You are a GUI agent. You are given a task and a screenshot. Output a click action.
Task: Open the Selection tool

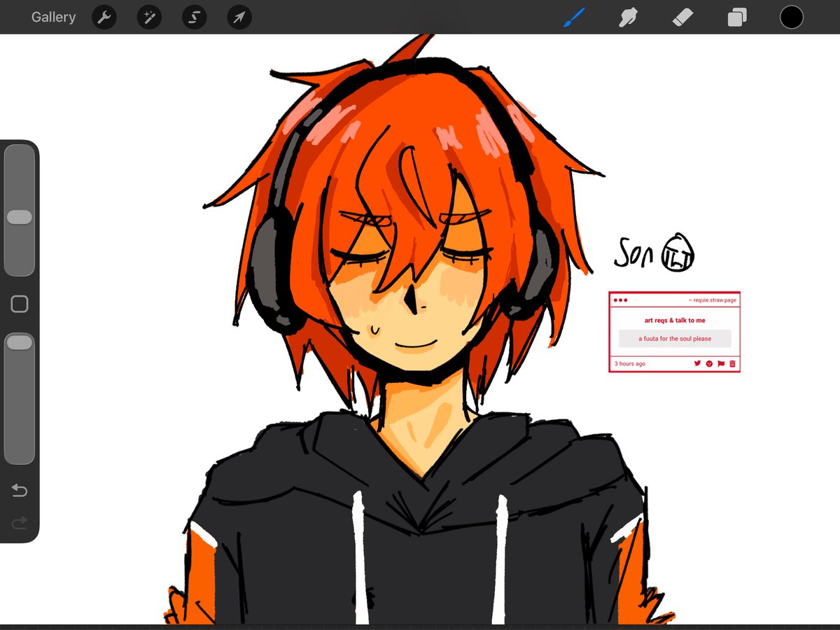tap(194, 17)
